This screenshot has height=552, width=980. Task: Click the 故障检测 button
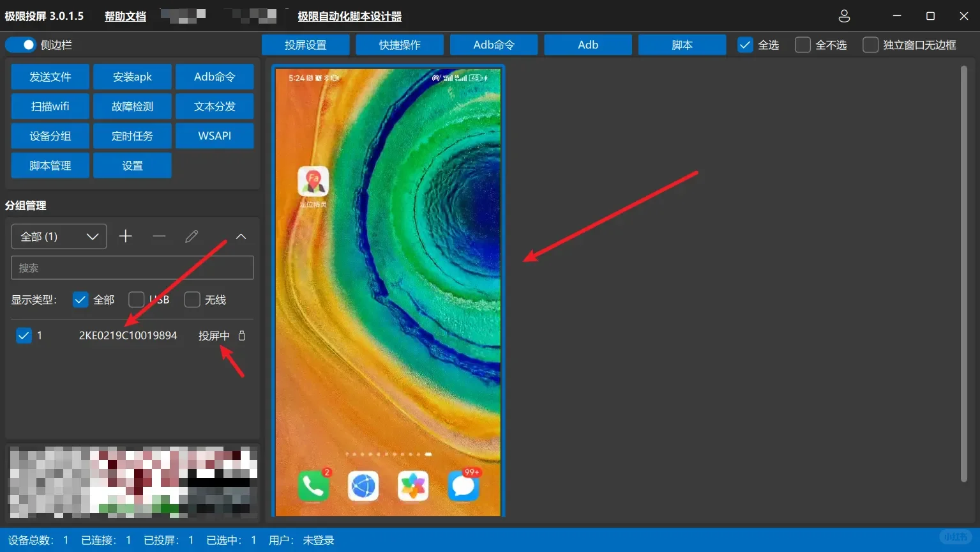coord(132,106)
